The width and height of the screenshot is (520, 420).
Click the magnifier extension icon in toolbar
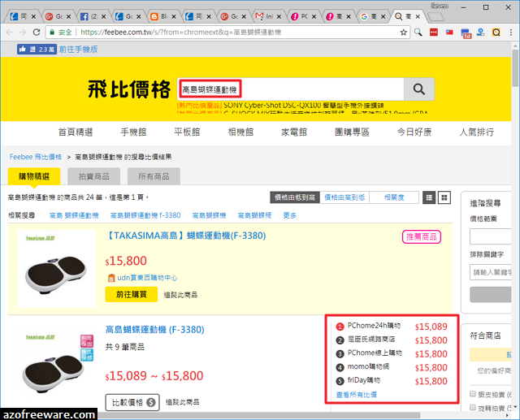click(x=418, y=32)
